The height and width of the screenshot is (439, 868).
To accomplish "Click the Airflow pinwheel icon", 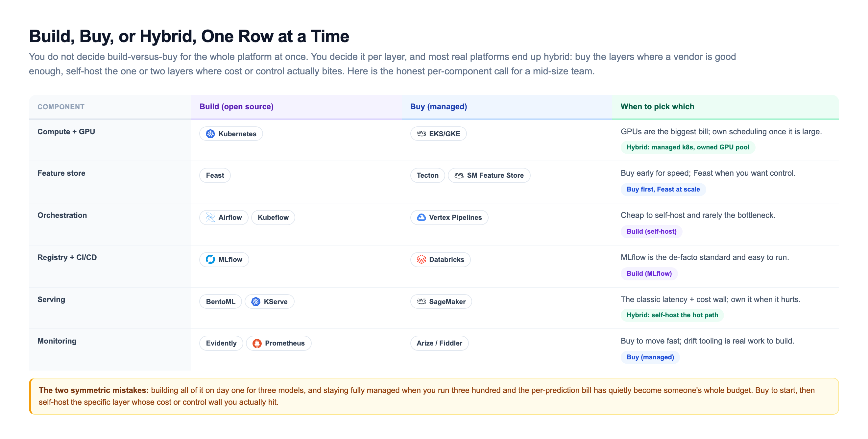I will 210,217.
